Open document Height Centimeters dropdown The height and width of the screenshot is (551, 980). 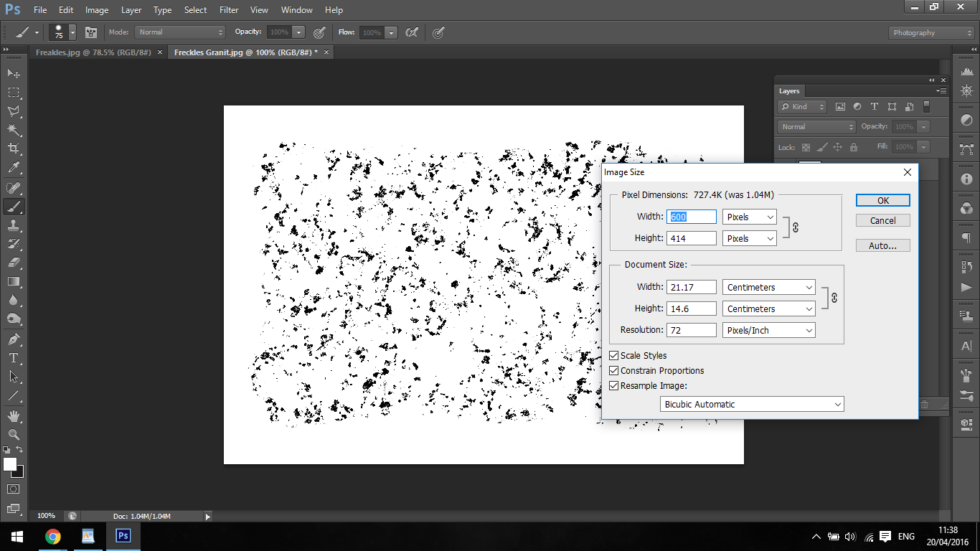click(x=769, y=309)
